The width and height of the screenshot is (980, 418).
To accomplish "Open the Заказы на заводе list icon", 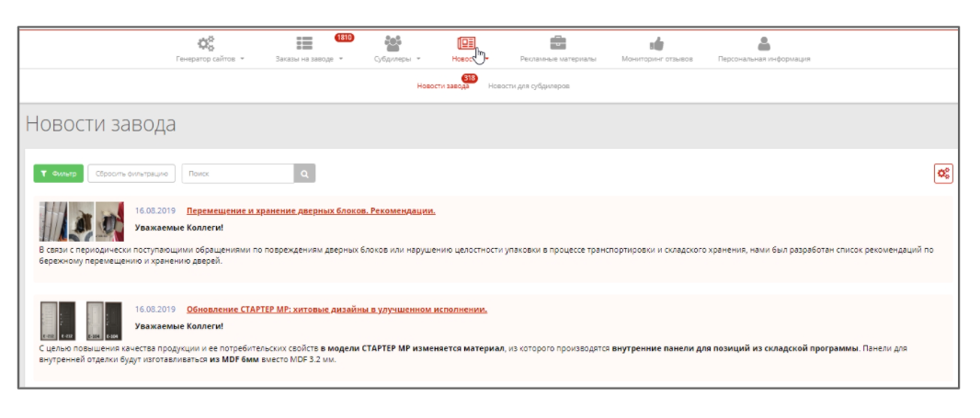I will coord(305,43).
